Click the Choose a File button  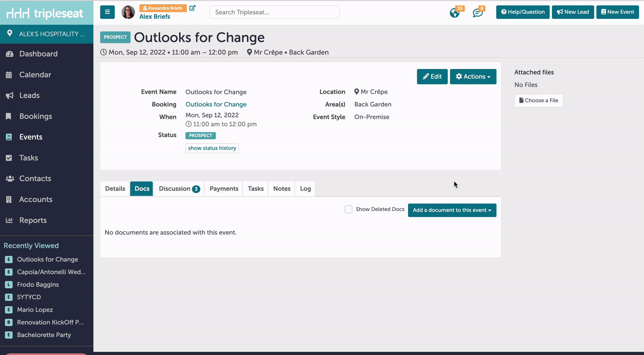539,100
